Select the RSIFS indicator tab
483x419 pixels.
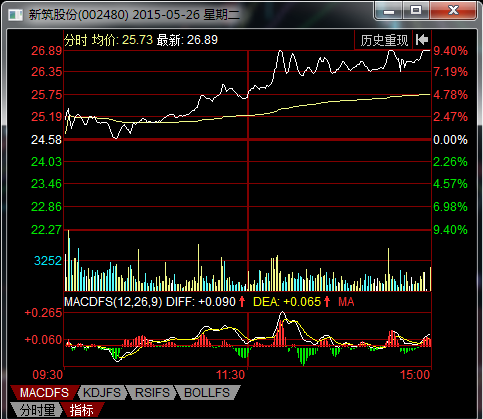152,393
